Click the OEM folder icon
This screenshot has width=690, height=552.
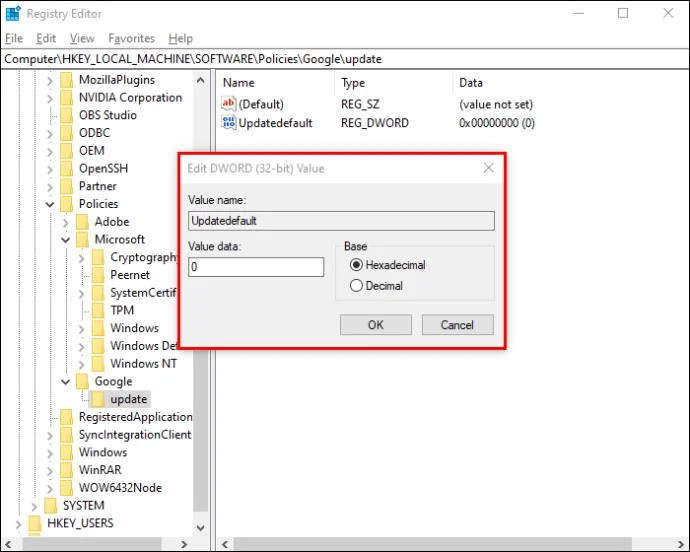(66, 151)
